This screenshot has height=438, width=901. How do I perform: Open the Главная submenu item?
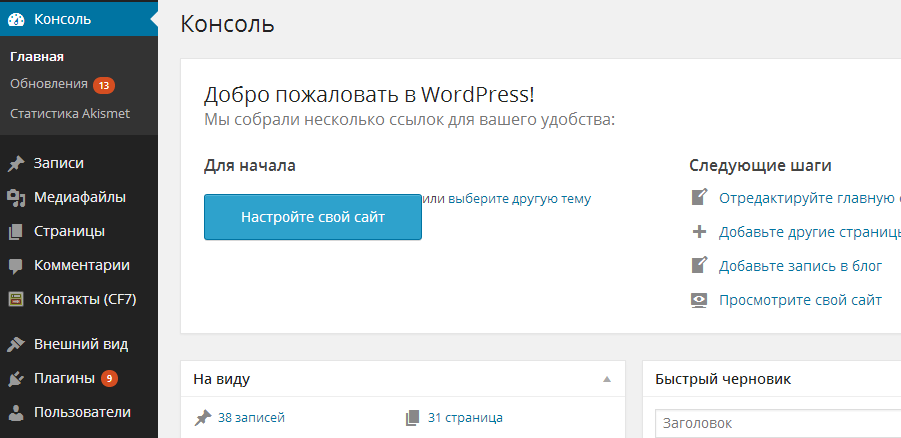[37, 57]
